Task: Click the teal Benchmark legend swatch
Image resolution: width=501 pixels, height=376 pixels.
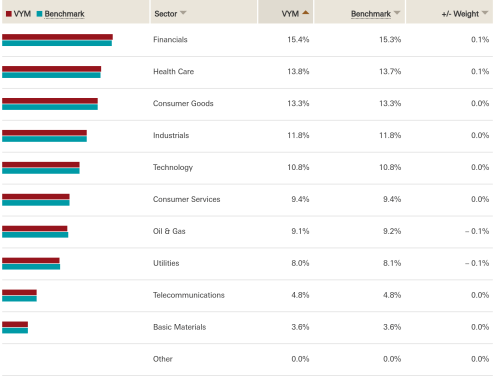Action: pos(40,14)
